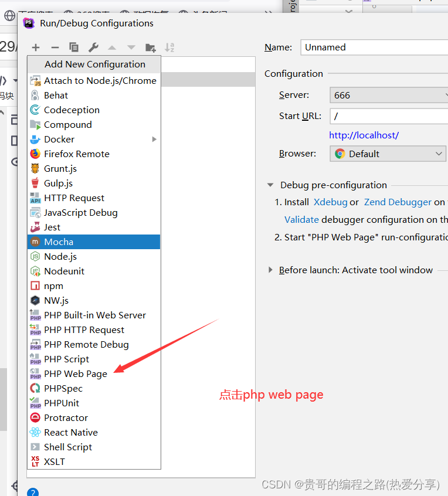Screen dimensions: 448x496
Task: Open the Browser dropdown set to Default
Action: (387, 154)
